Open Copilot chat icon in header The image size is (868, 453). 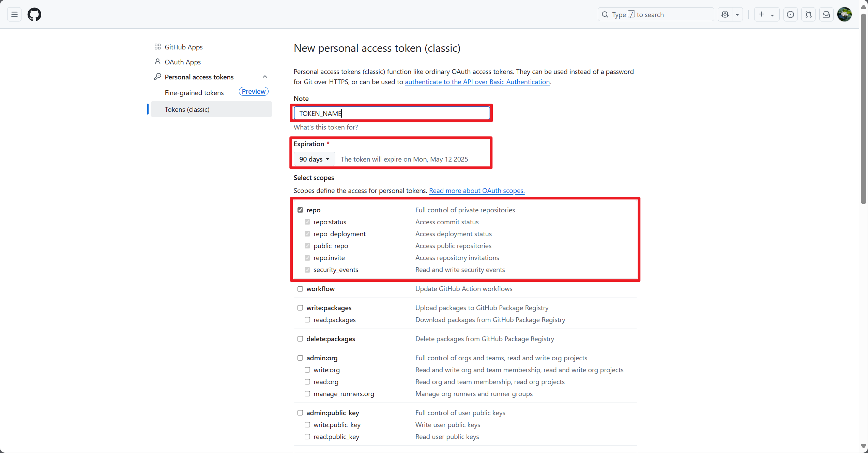coord(725,14)
